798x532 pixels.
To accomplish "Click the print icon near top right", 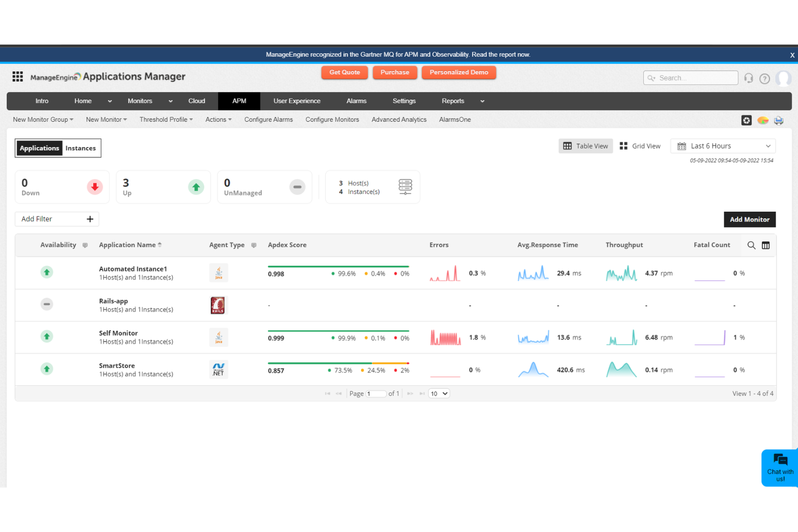I will pyautogui.click(x=779, y=120).
